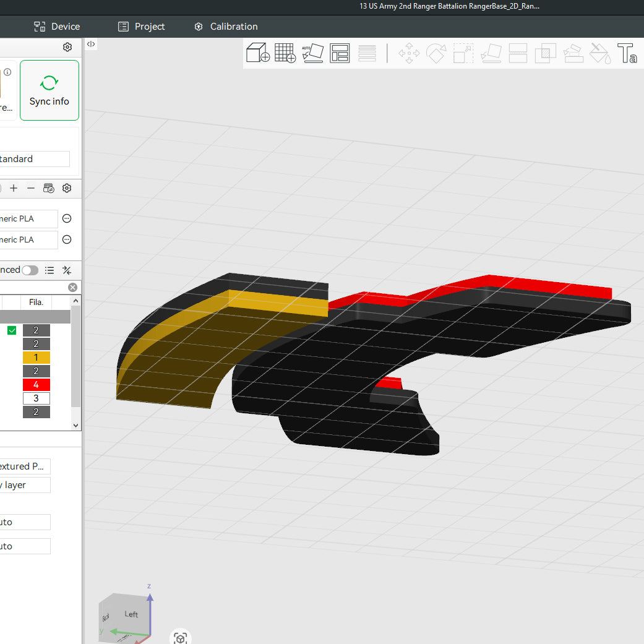Click the Add cube primitive icon
Viewport: 644px width, 644px height.
click(257, 53)
